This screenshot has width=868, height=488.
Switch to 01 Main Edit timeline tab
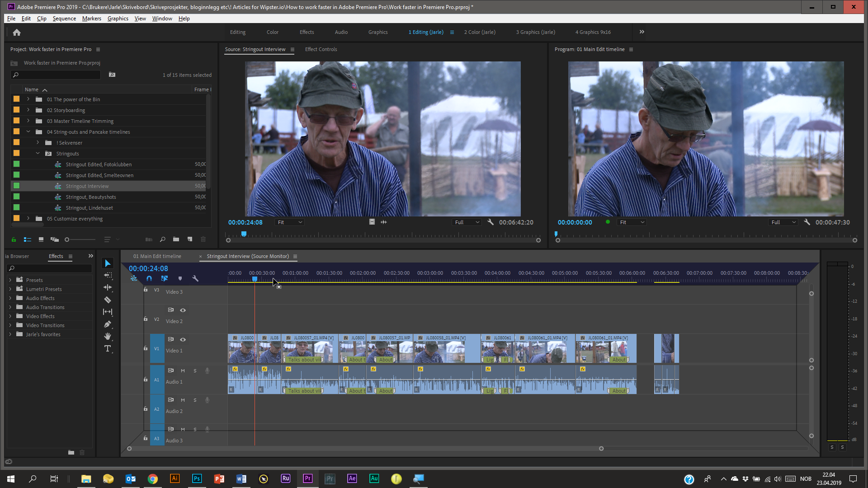pyautogui.click(x=157, y=256)
